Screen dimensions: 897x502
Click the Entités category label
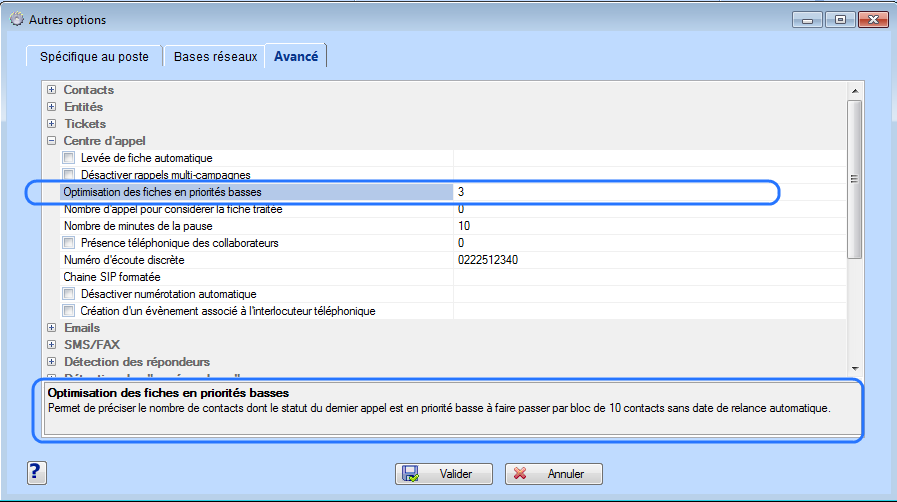click(x=84, y=107)
